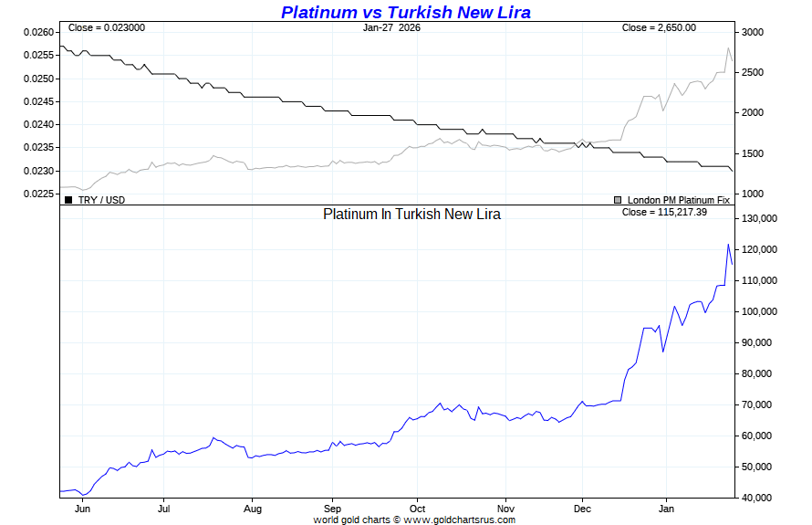Click the chart title Platinum vs Turkish New Lira
The height and width of the screenshot is (525, 812).
tap(405, 12)
